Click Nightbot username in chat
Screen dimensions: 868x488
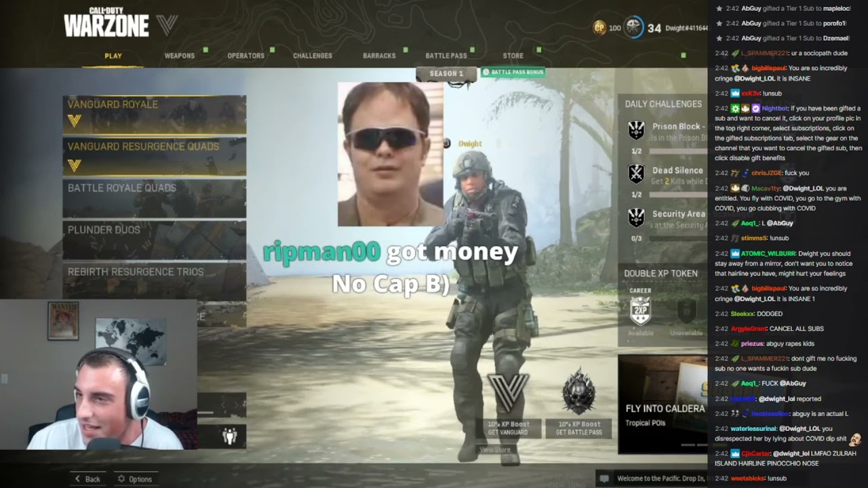tap(774, 108)
